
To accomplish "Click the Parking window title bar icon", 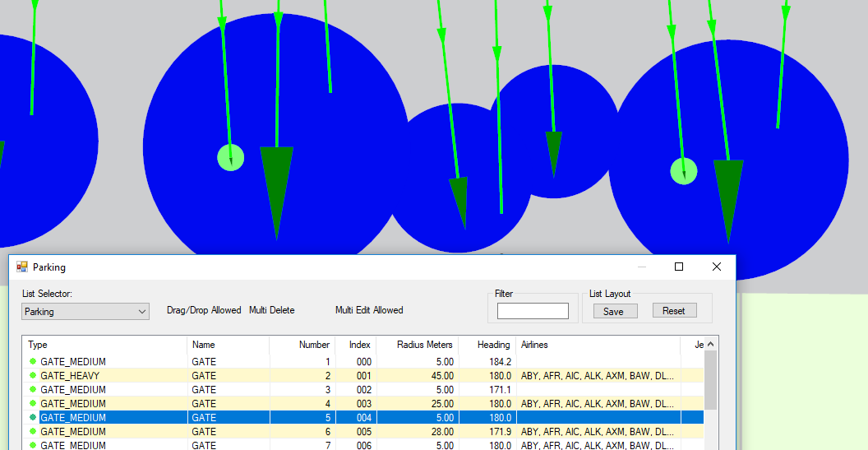I will click(22, 267).
